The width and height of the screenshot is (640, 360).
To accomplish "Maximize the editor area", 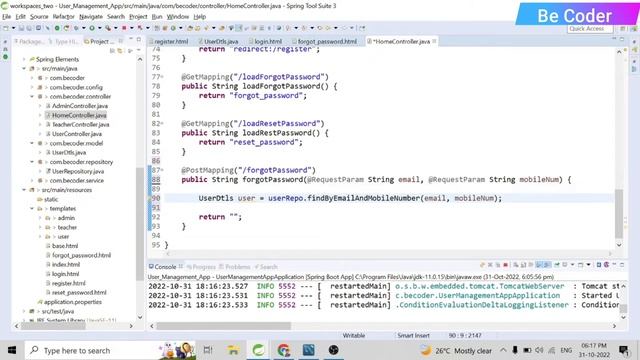I will [622, 39].
